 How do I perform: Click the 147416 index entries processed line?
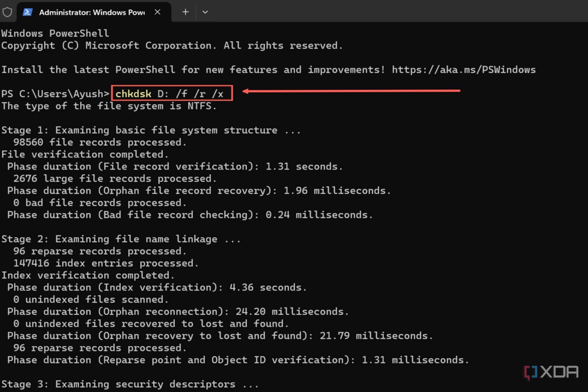pyautogui.click(x=106, y=263)
